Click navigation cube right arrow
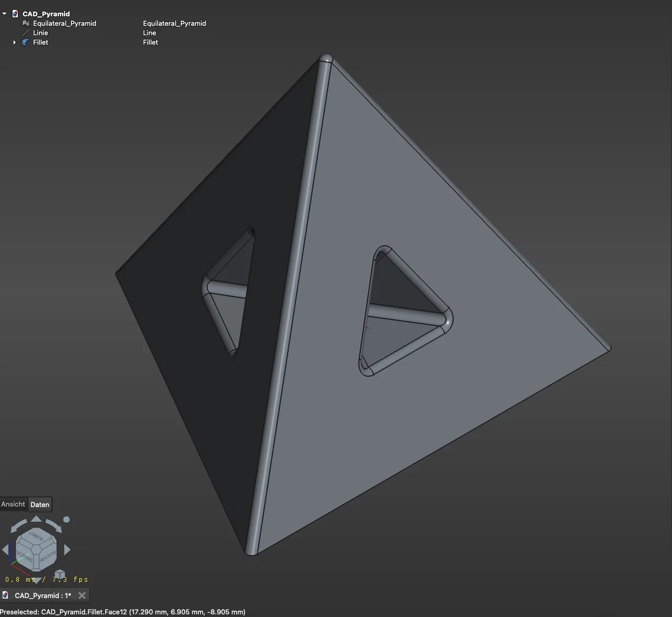 (x=67, y=550)
